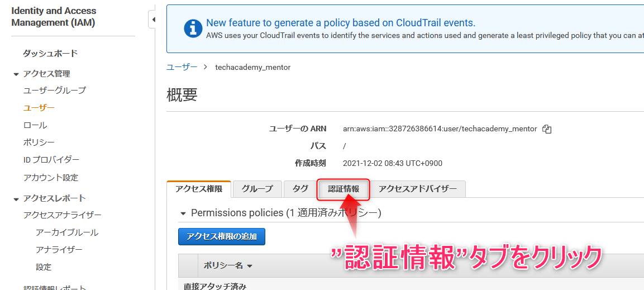644x290 pixels.
Task: Collapse the sidebar with the arrow handle
Action: [x=152, y=20]
